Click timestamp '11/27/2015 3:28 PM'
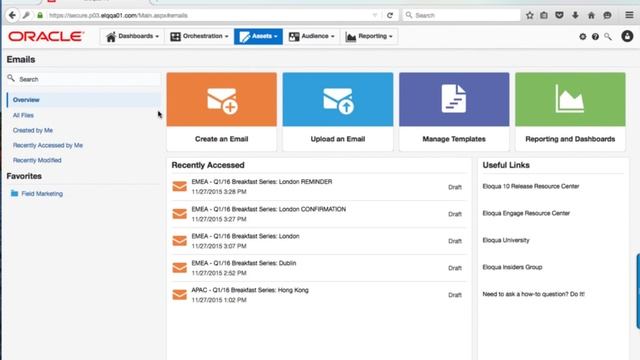This screenshot has height=360, width=640. [x=219, y=191]
